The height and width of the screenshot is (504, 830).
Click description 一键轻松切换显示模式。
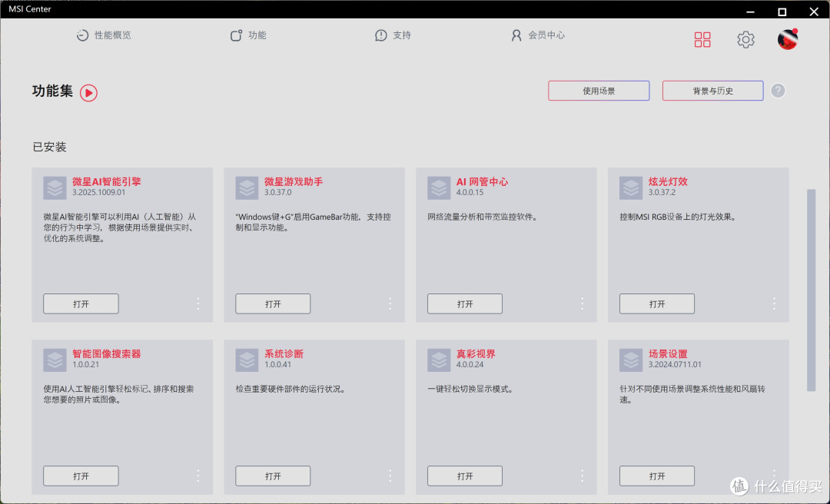470,389
